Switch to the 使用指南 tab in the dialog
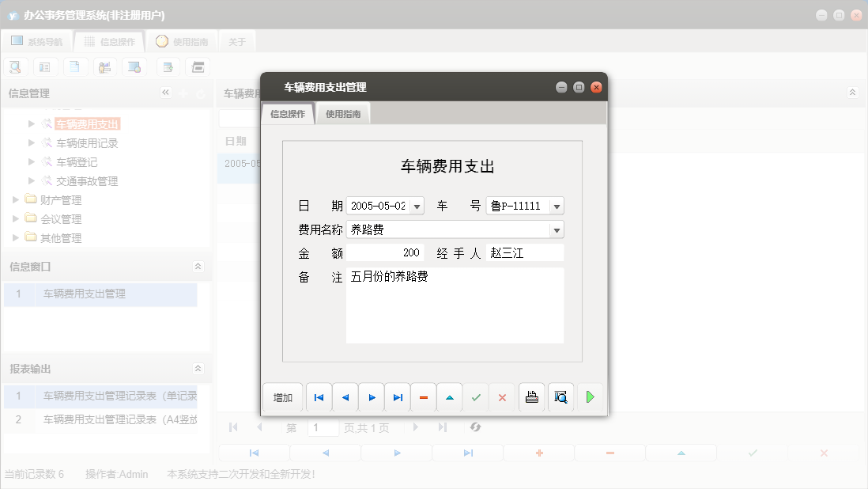The image size is (868, 489). 342,112
